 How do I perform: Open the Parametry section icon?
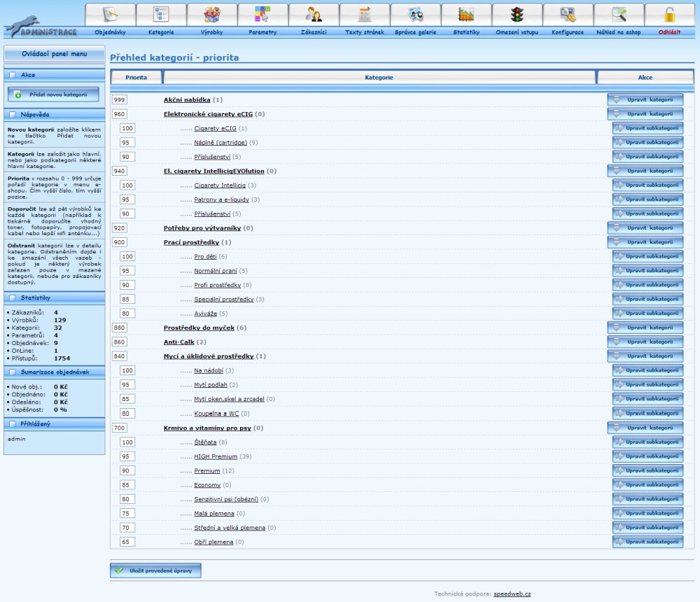(262, 15)
